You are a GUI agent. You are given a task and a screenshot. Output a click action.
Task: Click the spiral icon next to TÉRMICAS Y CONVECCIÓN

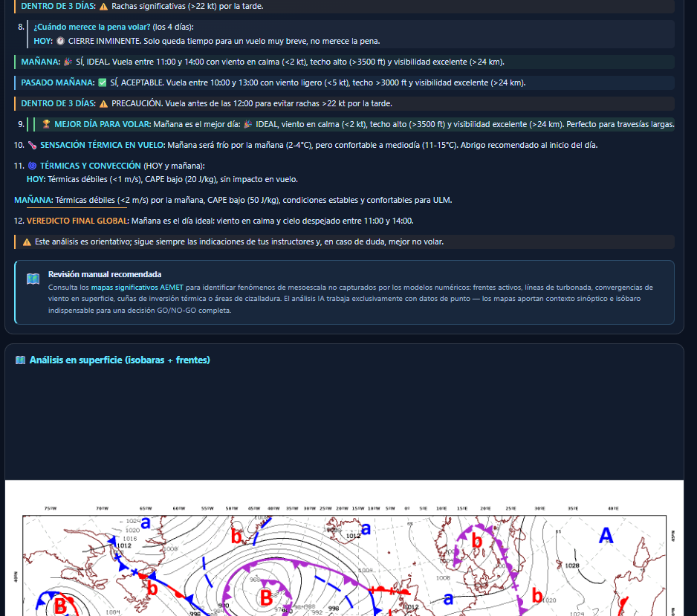coord(32,166)
